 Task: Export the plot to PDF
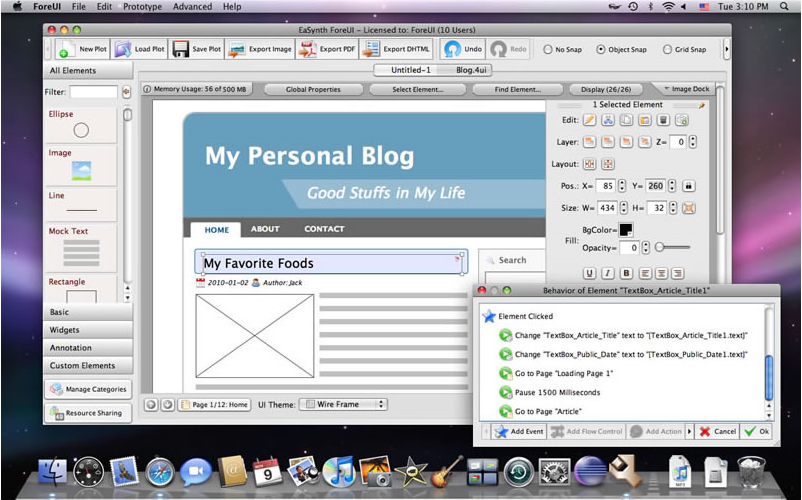click(x=327, y=49)
